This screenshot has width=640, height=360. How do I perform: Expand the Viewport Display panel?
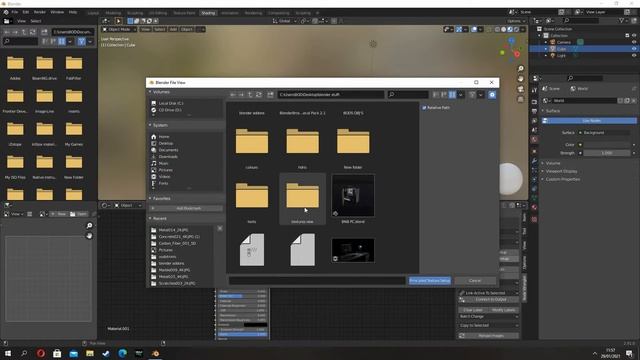(x=561, y=171)
